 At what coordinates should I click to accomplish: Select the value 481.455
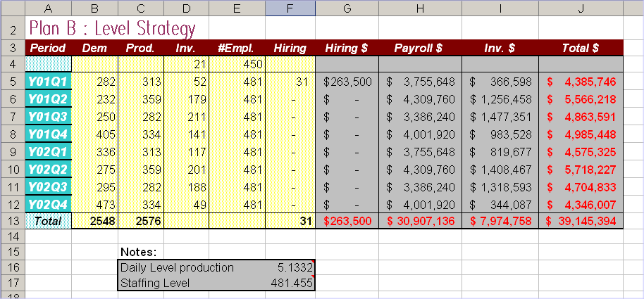[292, 283]
